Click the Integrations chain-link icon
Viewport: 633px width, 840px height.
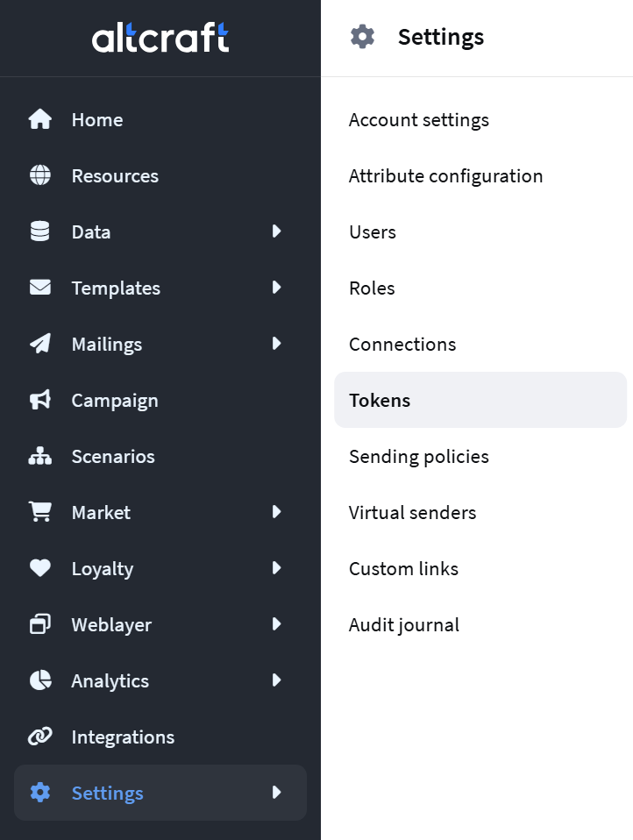point(40,737)
